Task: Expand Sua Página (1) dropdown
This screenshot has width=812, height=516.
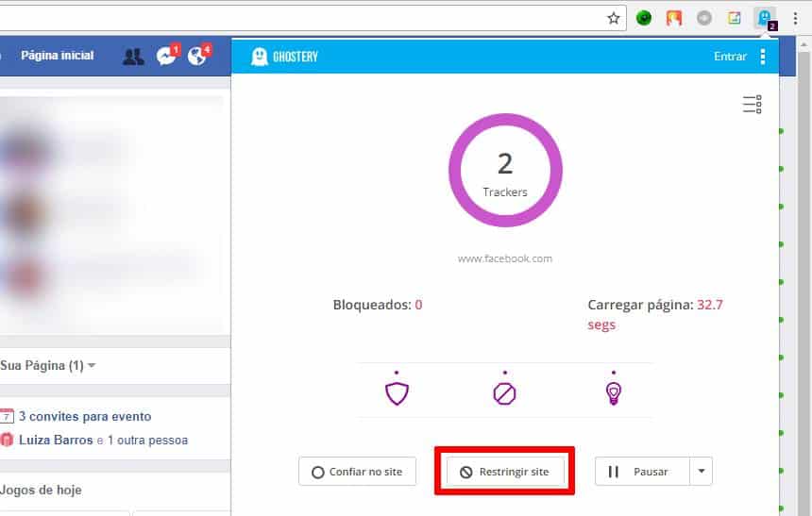Action: coord(47,365)
